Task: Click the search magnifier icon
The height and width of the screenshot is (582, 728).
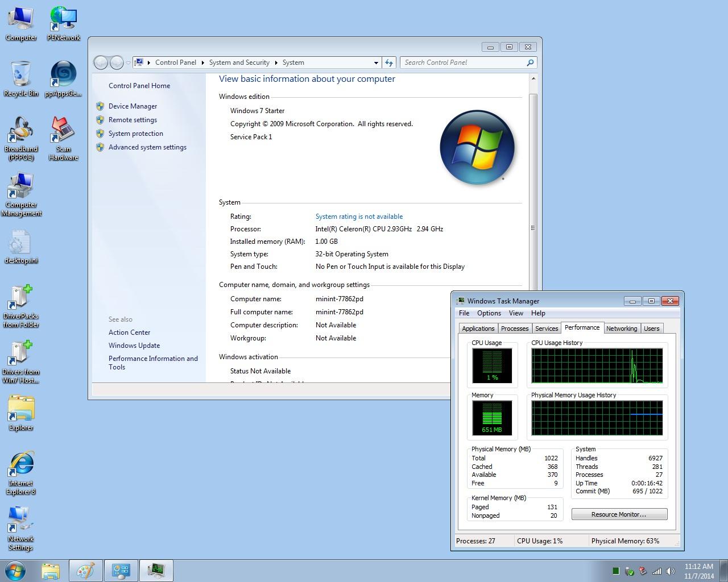Action: coord(530,63)
